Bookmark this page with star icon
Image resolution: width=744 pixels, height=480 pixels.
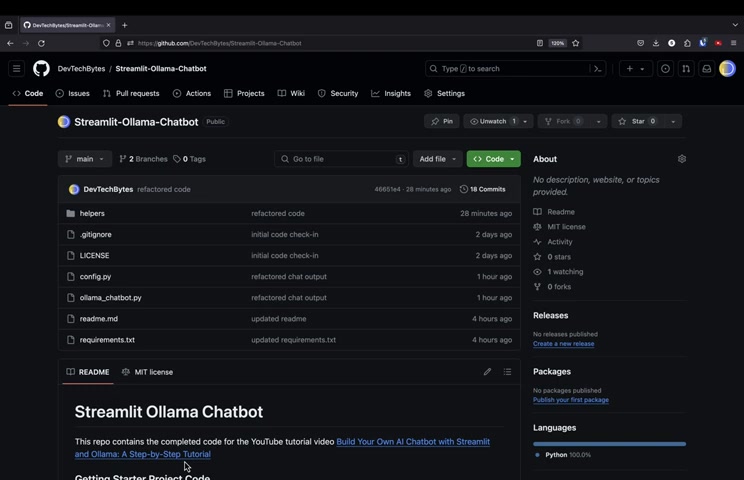coord(576,43)
